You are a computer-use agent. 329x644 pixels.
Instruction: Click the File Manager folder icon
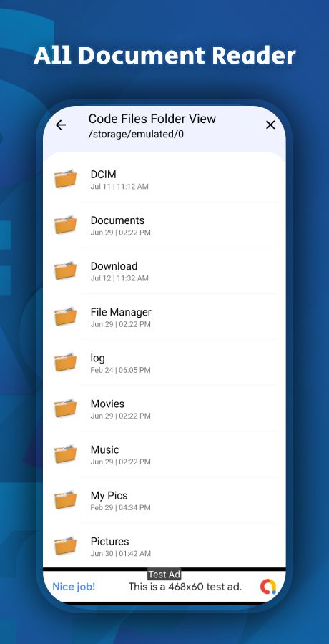click(65, 317)
